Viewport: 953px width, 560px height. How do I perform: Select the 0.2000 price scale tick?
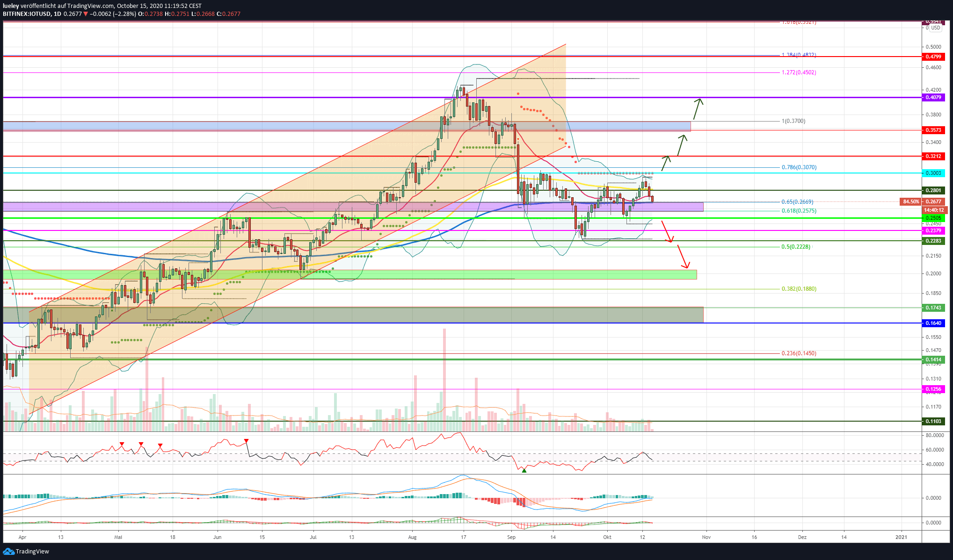[933, 274]
